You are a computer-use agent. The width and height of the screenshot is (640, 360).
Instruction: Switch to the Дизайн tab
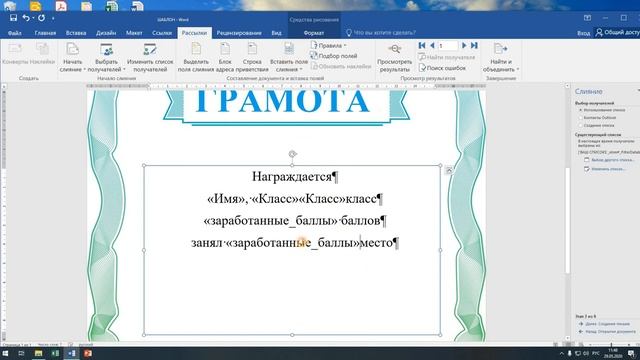[x=106, y=33]
